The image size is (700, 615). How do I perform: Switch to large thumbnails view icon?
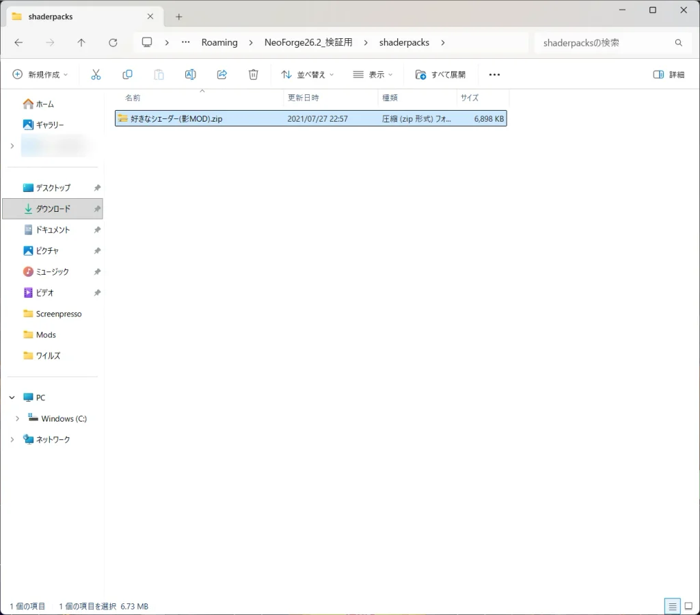tap(688, 606)
